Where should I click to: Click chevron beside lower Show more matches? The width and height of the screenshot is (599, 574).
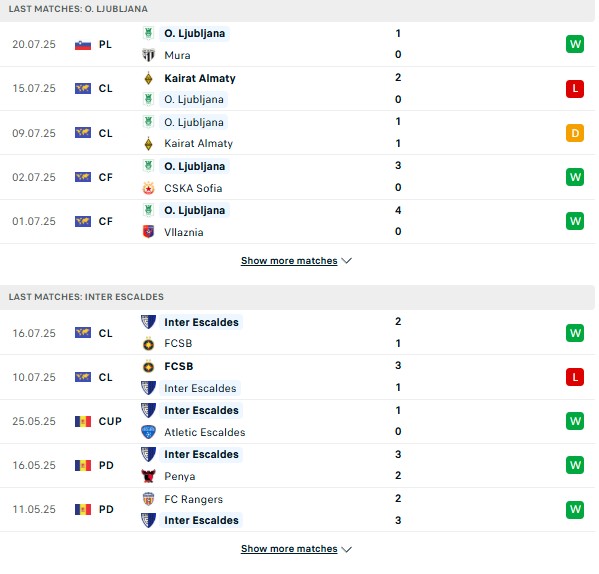coord(346,549)
